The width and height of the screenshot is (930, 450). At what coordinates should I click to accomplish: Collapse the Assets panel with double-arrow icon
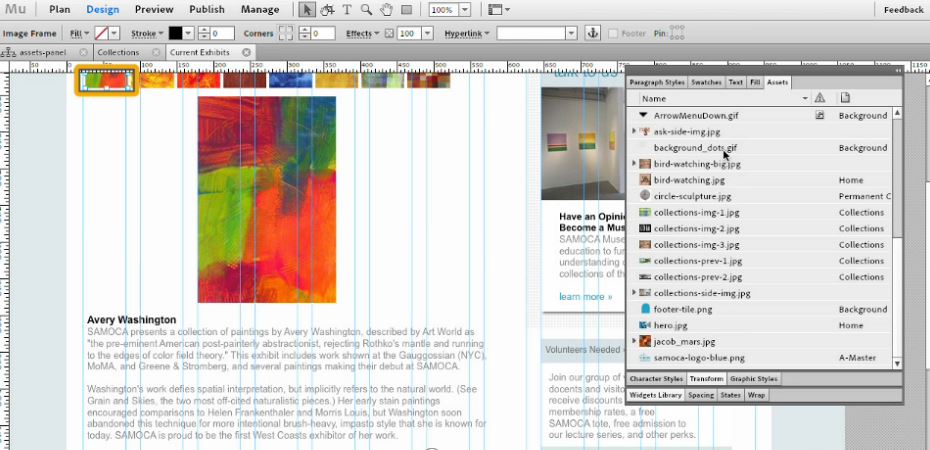pyautogui.click(x=898, y=71)
